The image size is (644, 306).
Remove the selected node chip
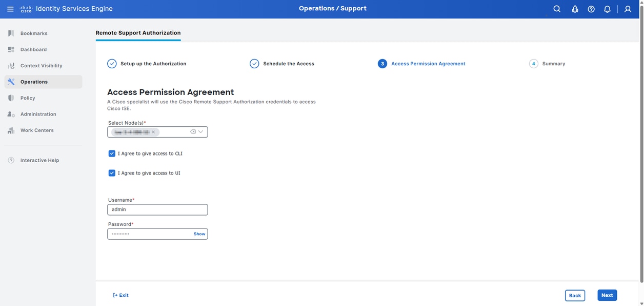coord(152,131)
